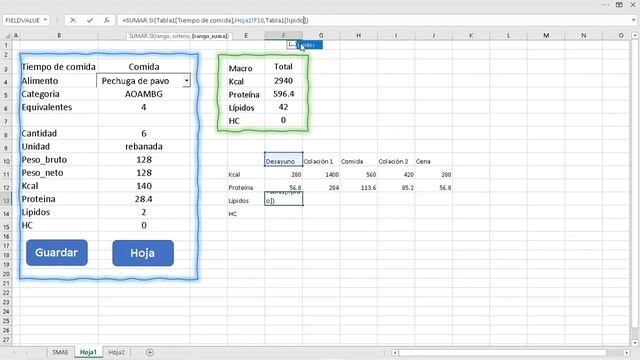Expand the Name Box FIELDVALUE dropdown
Image resolution: width=640 pixels, height=360 pixels.
[x=45, y=20]
